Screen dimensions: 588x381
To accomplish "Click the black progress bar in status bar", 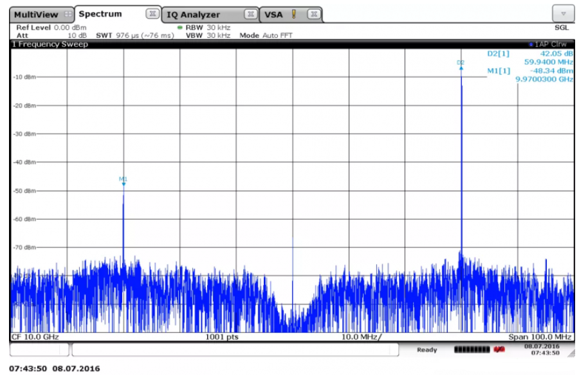I will point(472,350).
